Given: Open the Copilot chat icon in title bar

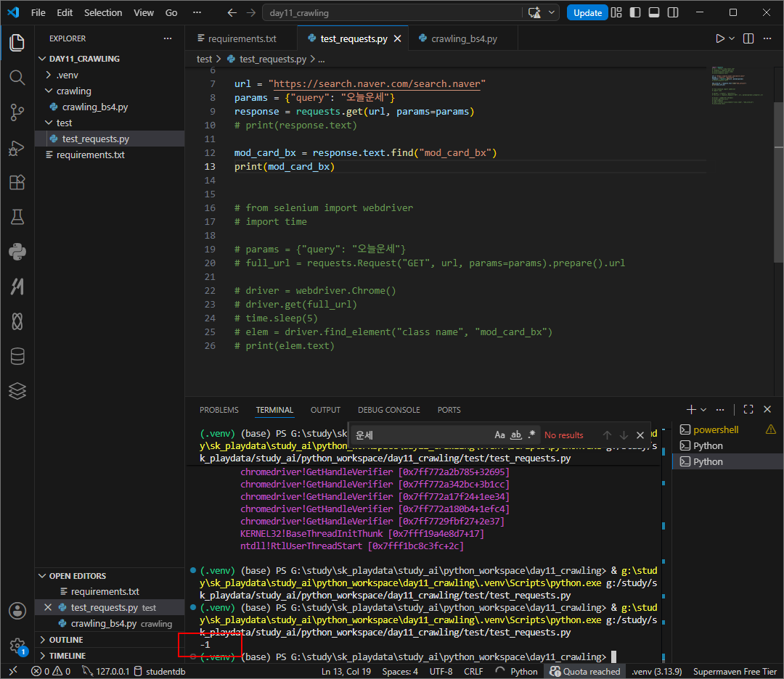Looking at the screenshot, I should click(534, 13).
